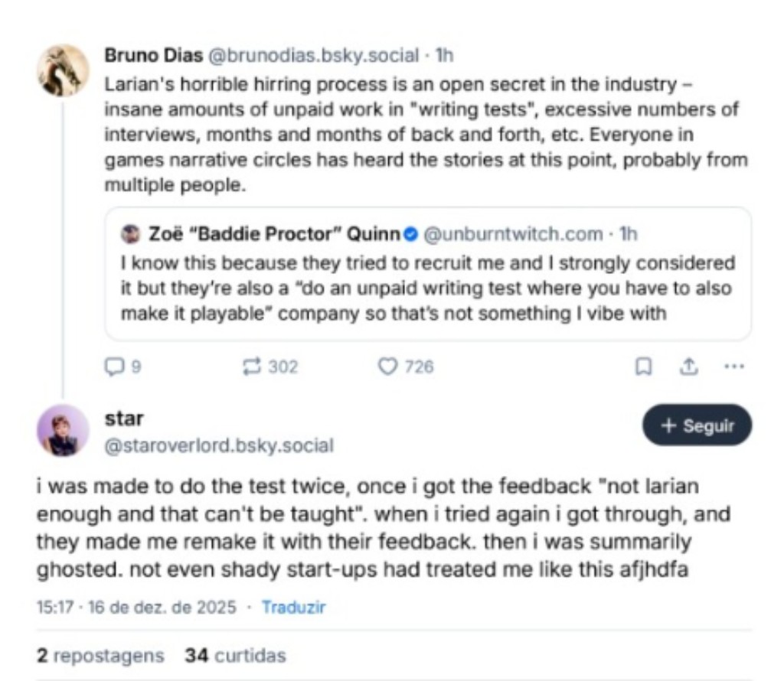Viewport: 784px width, 681px height.
Task: Open star's profile avatar
Action: [x=64, y=430]
